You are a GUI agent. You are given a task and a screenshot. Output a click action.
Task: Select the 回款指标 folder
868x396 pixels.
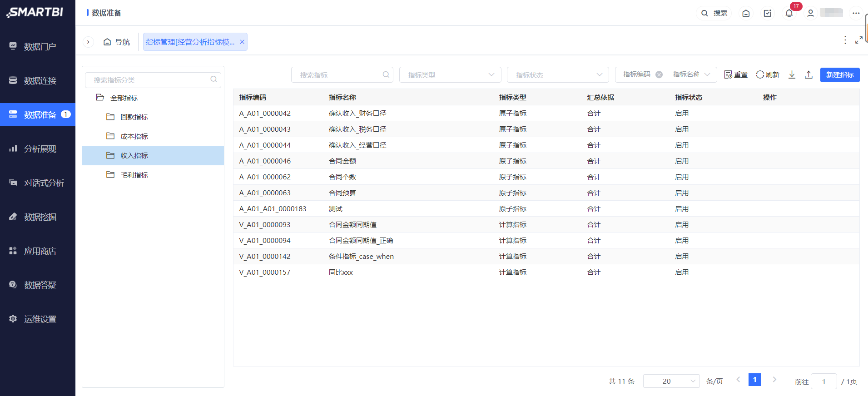(x=153, y=117)
